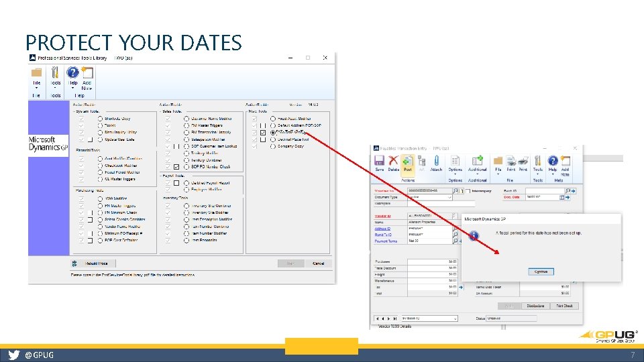Screen dimensions: 644x362
Task: Select the Item Reconciler radio button
Action: pos(186,241)
